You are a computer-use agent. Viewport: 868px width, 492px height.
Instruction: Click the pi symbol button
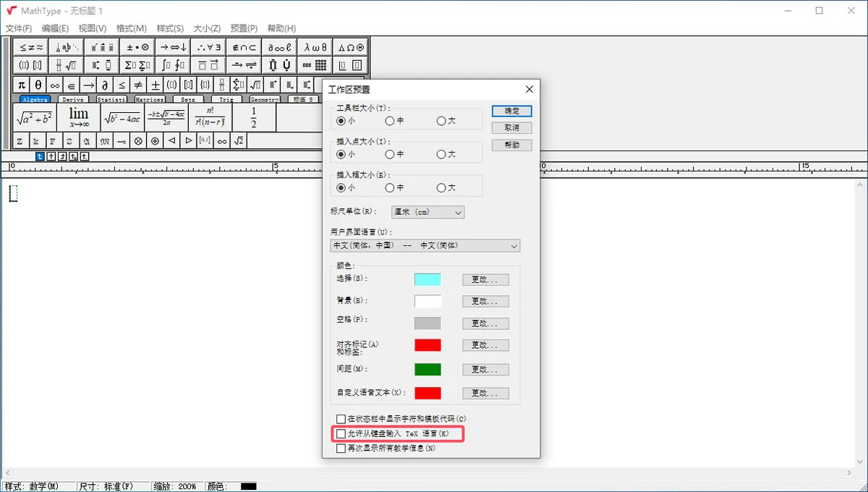point(22,85)
